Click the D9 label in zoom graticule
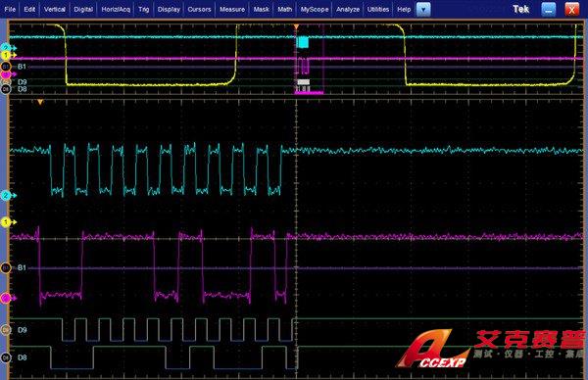 tap(23, 330)
